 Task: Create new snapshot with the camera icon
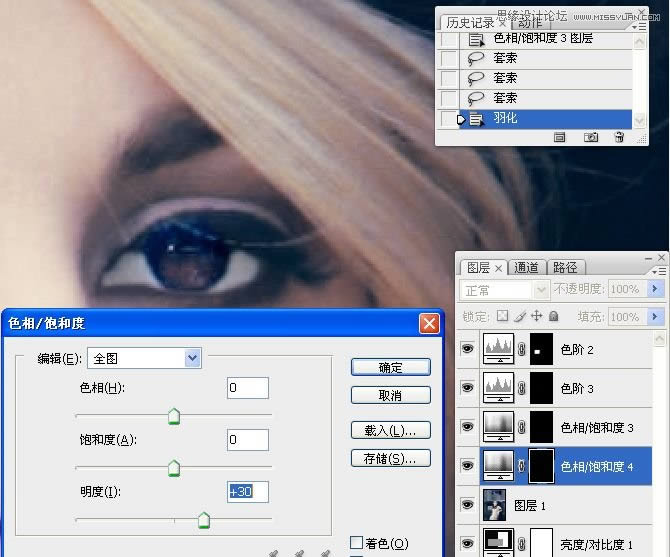pyautogui.click(x=591, y=137)
